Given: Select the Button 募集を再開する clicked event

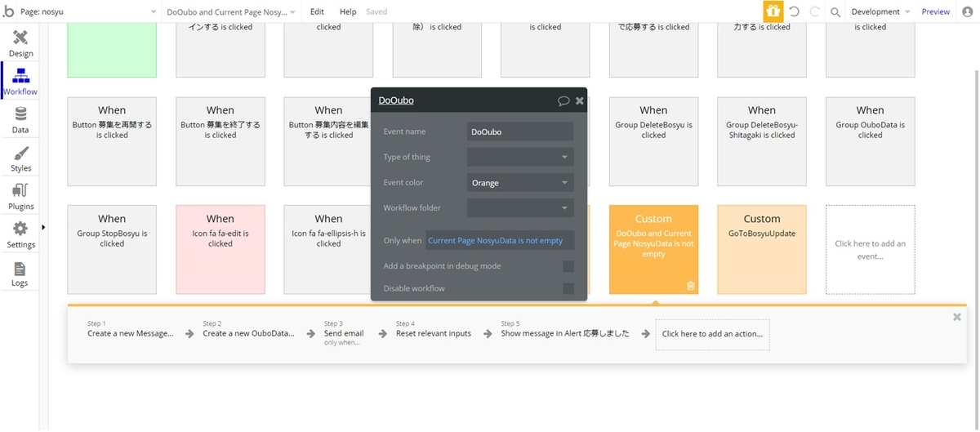Looking at the screenshot, I should [x=112, y=141].
